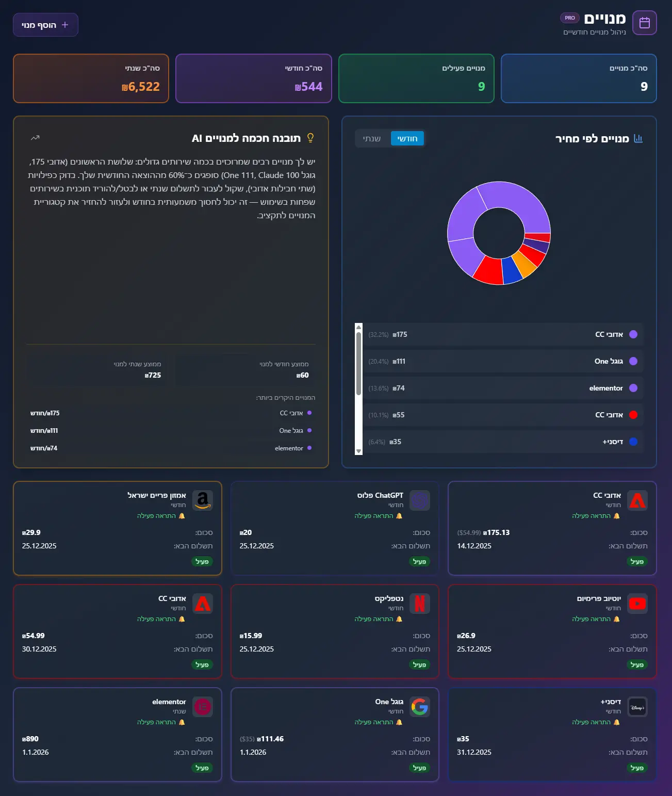Click the price legend scrollbar thumb
Viewport: 672px width, 796px height.
pos(358,364)
